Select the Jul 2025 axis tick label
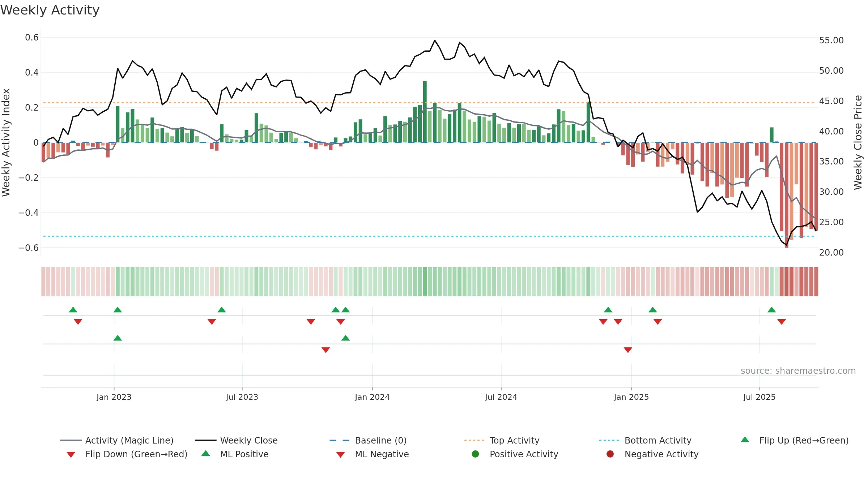This screenshot has width=868, height=488. 759,397
